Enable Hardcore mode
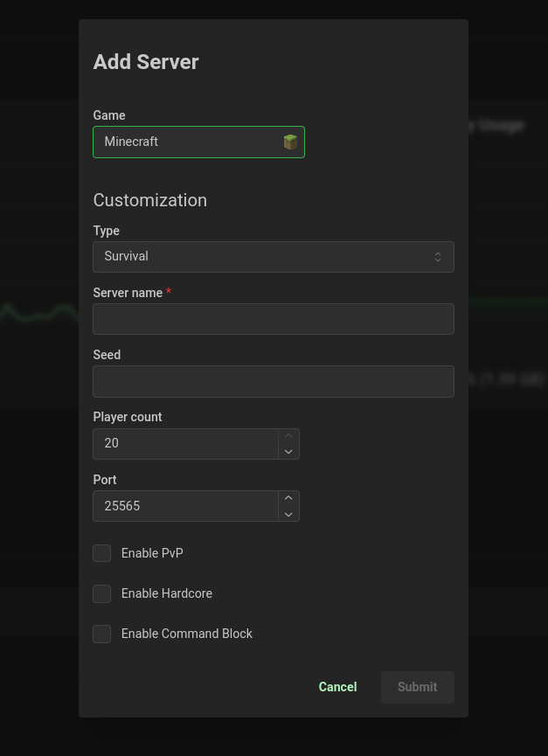 point(102,593)
